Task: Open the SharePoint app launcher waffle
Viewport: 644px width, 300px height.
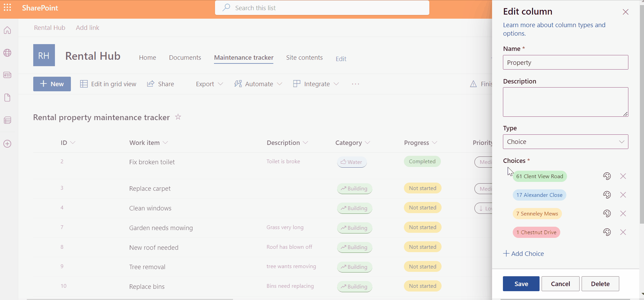Action: [x=7, y=7]
